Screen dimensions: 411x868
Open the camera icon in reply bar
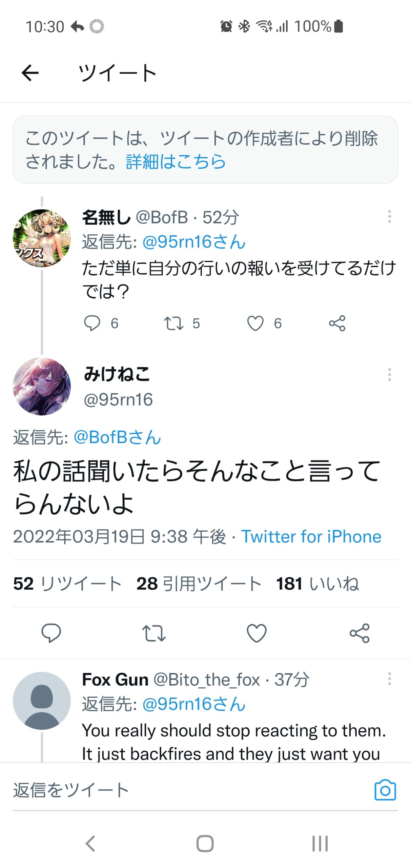[x=385, y=790]
